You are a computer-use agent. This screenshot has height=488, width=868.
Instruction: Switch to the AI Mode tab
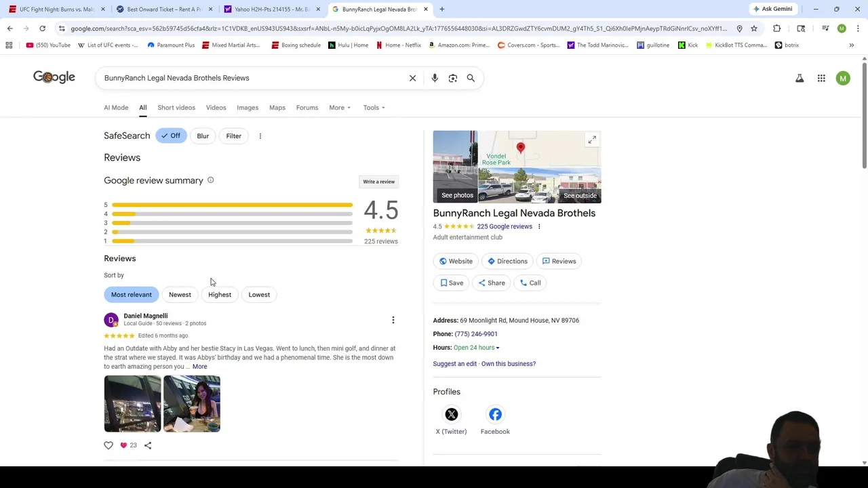pyautogui.click(x=116, y=108)
